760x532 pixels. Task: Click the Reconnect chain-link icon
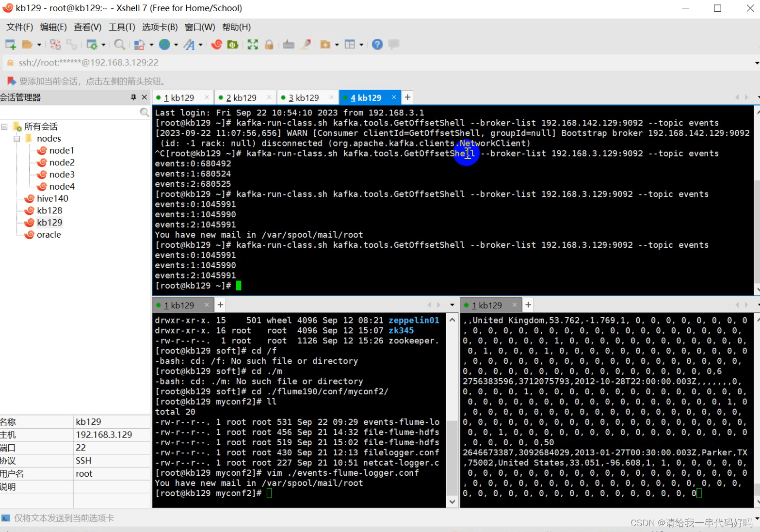click(72, 45)
